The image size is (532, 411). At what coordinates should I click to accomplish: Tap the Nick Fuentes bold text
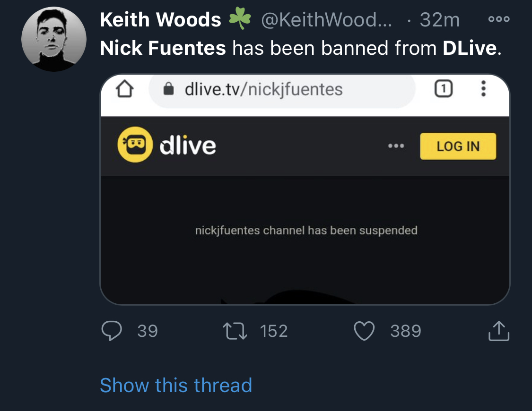click(x=163, y=48)
